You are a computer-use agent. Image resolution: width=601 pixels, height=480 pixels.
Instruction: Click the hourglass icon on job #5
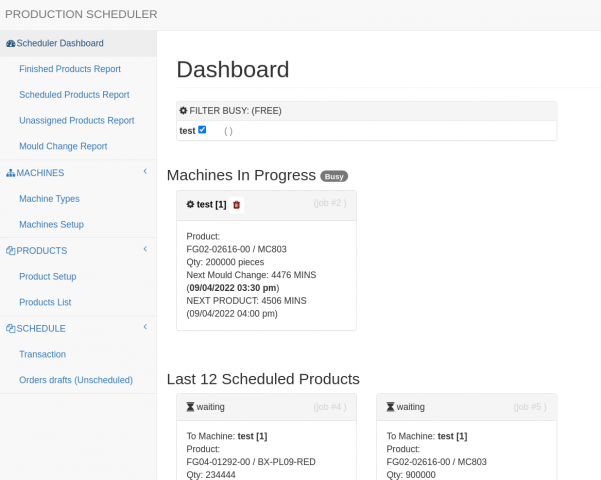(x=390, y=407)
